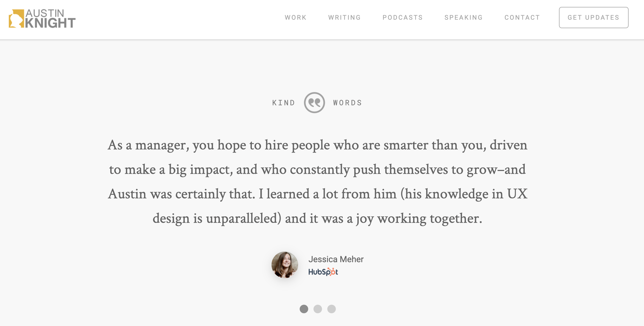Click the word 'unparalleled' in the testimonial
The image size is (644, 326).
(243, 219)
